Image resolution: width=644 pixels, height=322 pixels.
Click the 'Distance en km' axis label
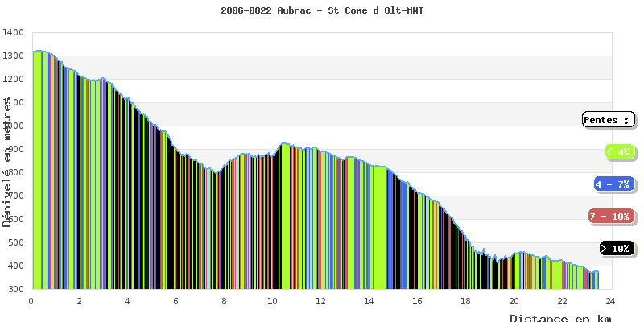click(x=559, y=318)
